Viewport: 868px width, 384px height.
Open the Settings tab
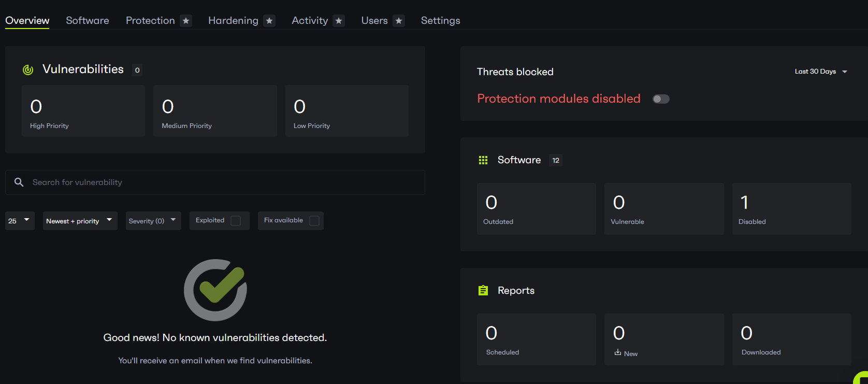pyautogui.click(x=440, y=21)
